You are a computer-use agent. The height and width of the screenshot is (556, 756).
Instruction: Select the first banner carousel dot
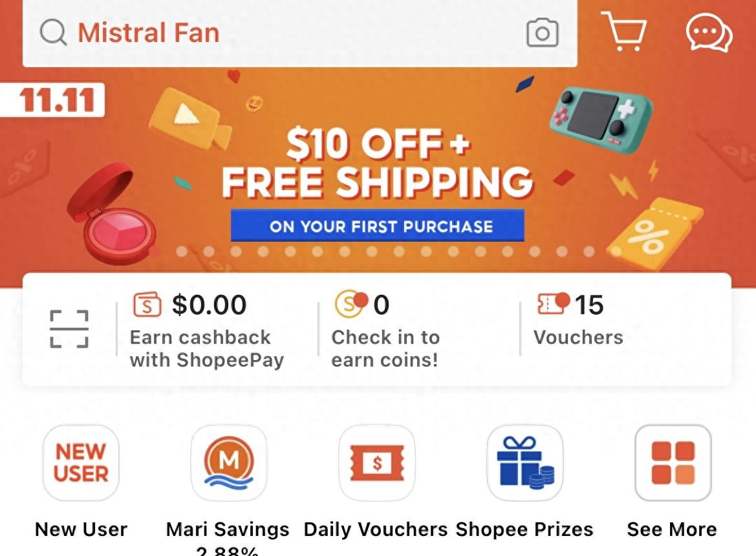click(182, 251)
